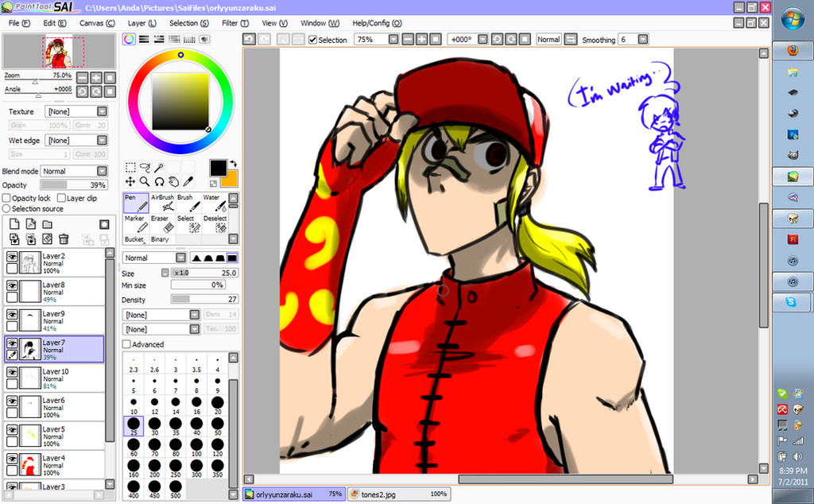Choose the rectangular selection tool
This screenshot has height=504, width=814.
pyautogui.click(x=130, y=167)
